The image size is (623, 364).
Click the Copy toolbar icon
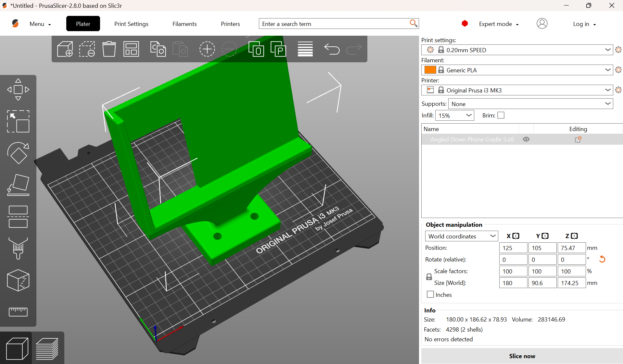tap(158, 49)
